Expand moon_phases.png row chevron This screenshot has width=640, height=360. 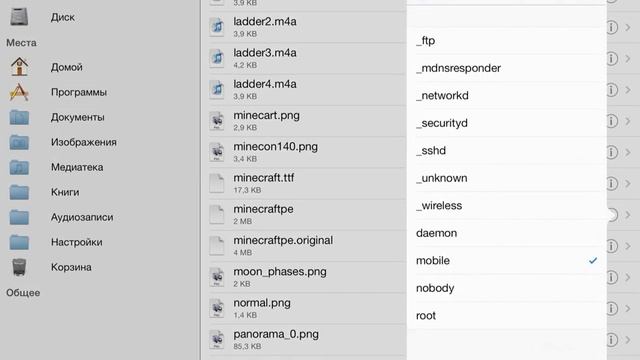628,278
